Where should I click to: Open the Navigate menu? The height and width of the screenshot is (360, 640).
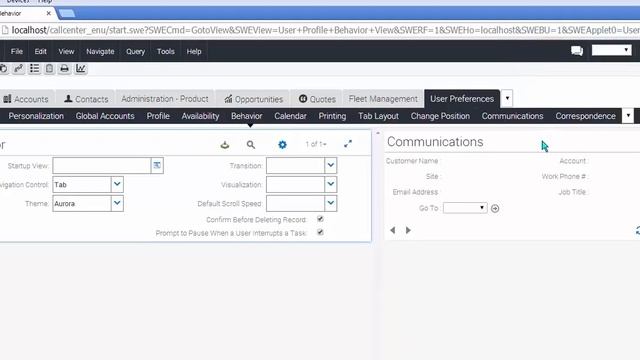(x=100, y=51)
